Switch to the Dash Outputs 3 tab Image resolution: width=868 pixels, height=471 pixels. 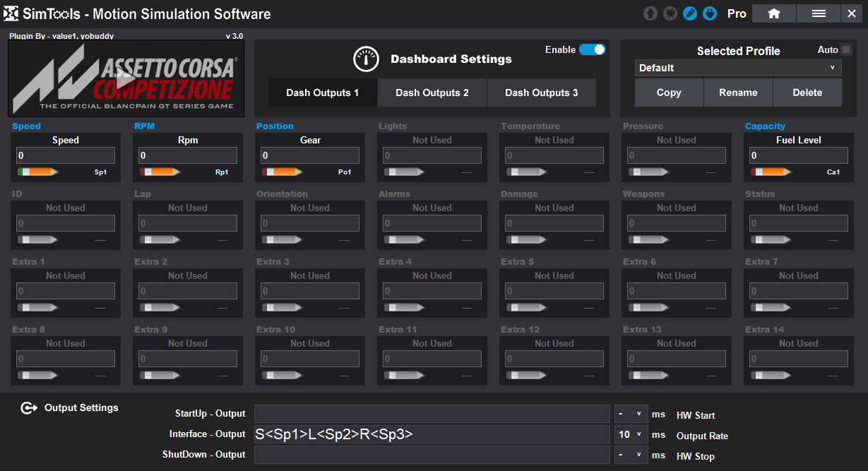[x=541, y=93]
